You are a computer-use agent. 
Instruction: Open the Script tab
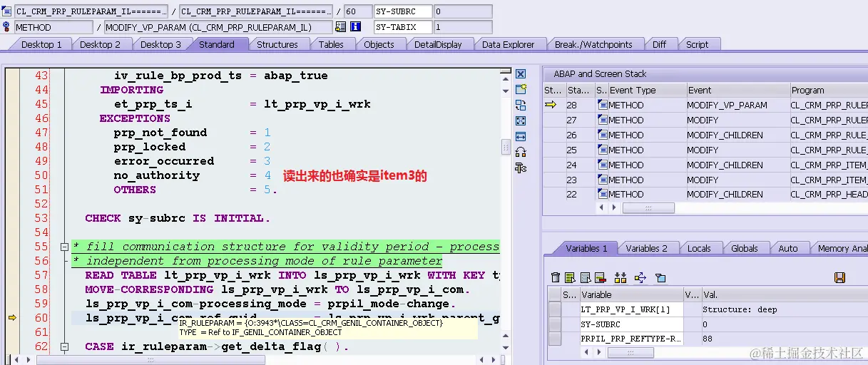point(697,44)
